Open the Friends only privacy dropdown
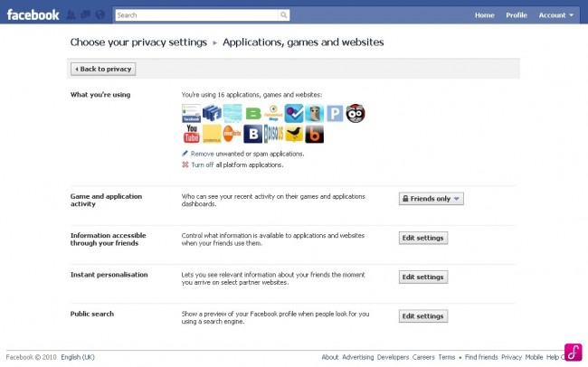This screenshot has width=588, height=367. 432,199
